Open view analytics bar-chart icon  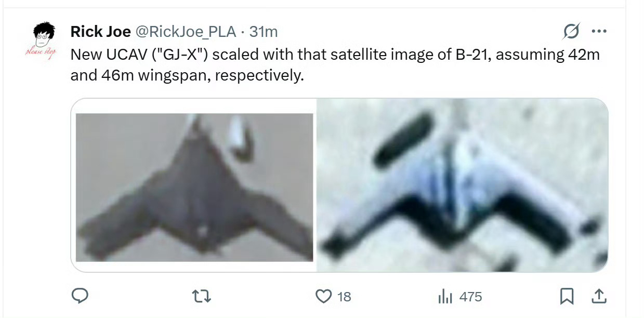pos(445,297)
